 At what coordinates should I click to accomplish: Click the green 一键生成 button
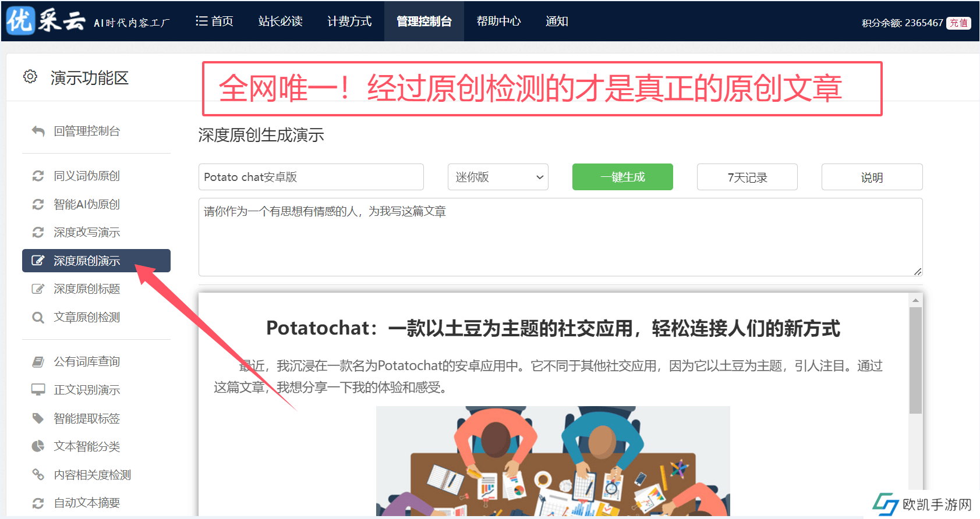pyautogui.click(x=622, y=177)
